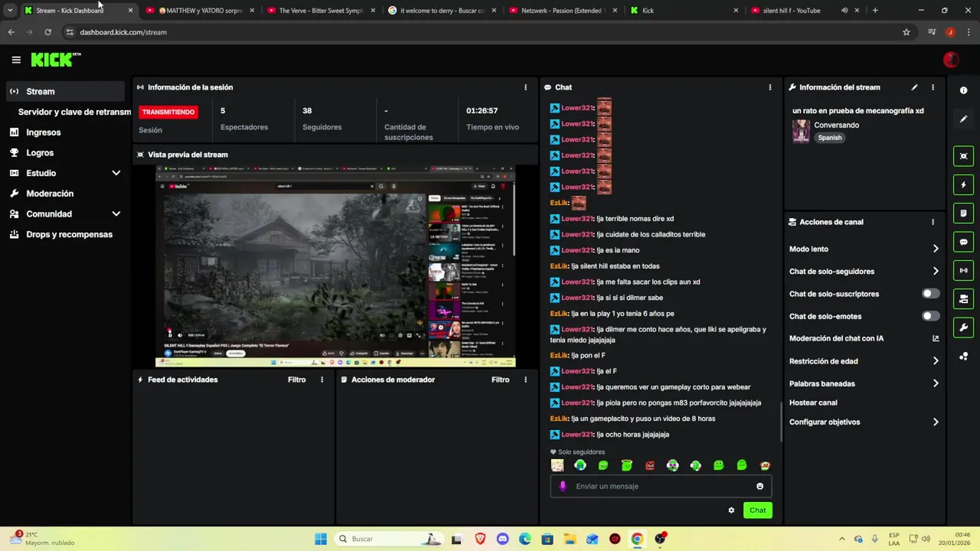Toggle the chat bubble panel icon in sidebar

tap(963, 242)
